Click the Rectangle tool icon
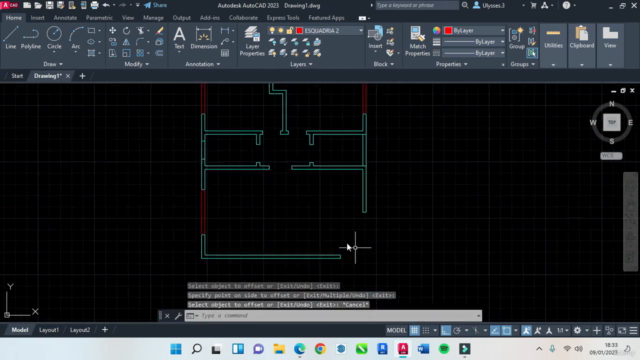The width and height of the screenshot is (640, 360). [91, 31]
